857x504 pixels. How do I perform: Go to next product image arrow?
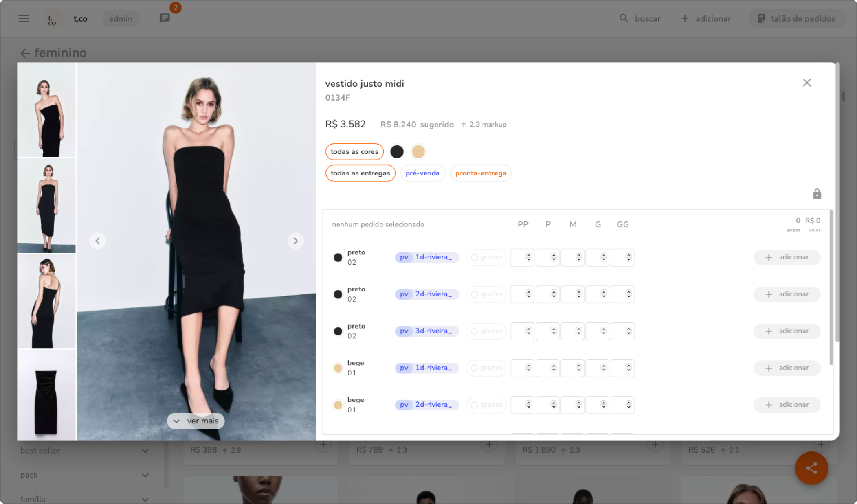coord(296,241)
